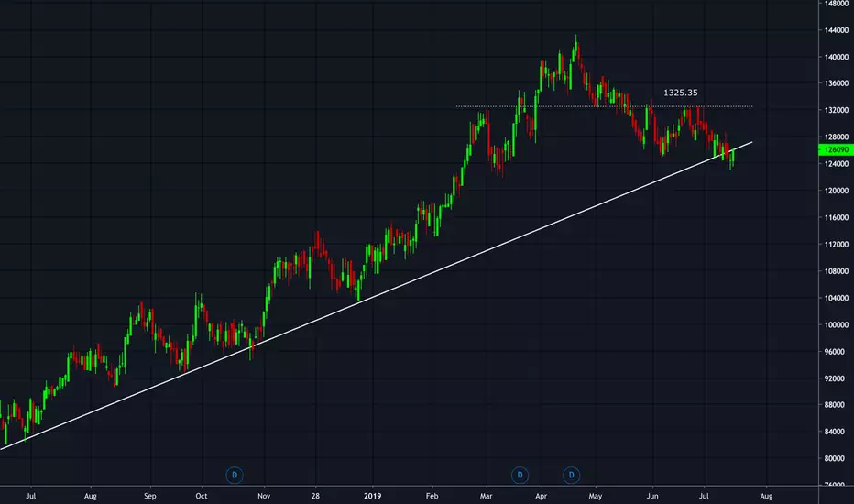The image size is (854, 504).
Task: Click the Feb label on time axis
Action: click(x=432, y=496)
